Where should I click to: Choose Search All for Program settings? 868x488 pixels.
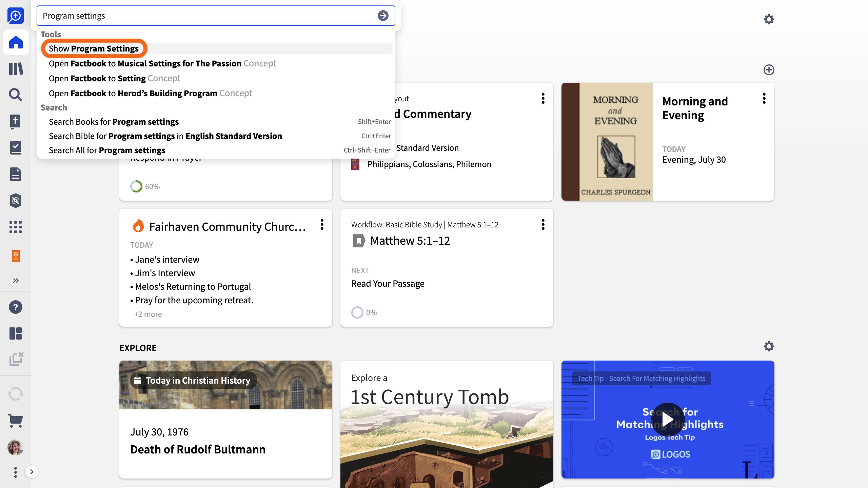[216, 150]
